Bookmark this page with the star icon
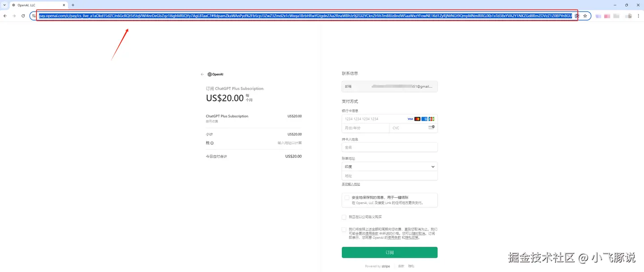 pyautogui.click(x=585, y=16)
